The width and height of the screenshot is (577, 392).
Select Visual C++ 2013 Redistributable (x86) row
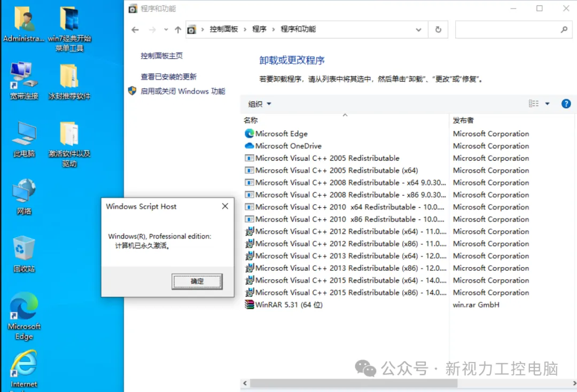tap(345, 268)
